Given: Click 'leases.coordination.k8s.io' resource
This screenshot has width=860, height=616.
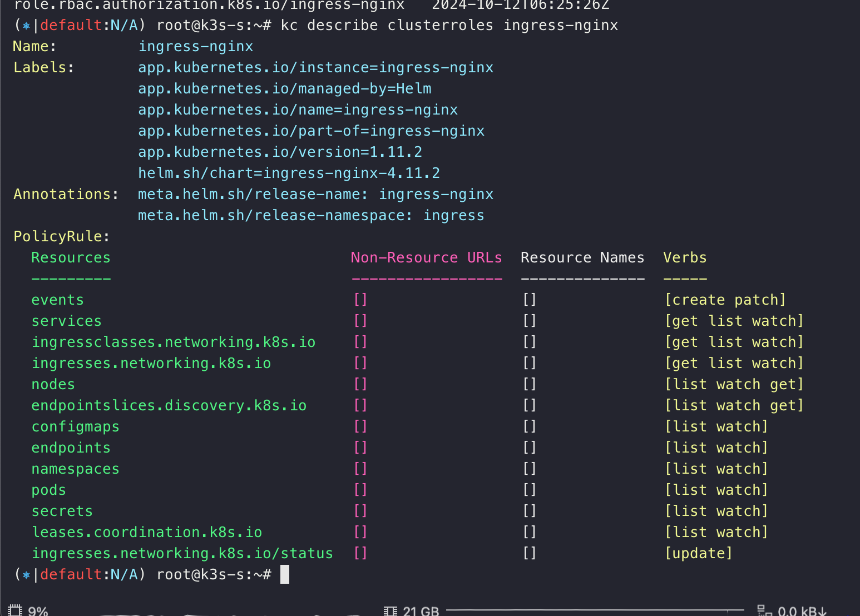Looking at the screenshot, I should coord(147,533).
